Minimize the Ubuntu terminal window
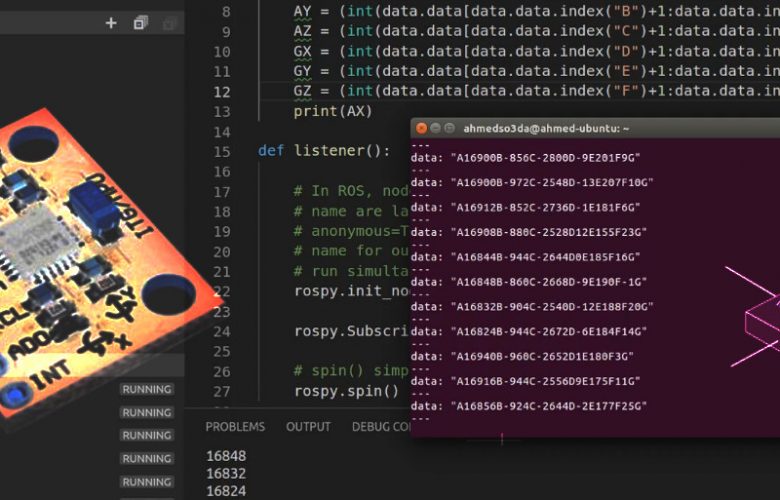780x500 pixels. coord(435,128)
